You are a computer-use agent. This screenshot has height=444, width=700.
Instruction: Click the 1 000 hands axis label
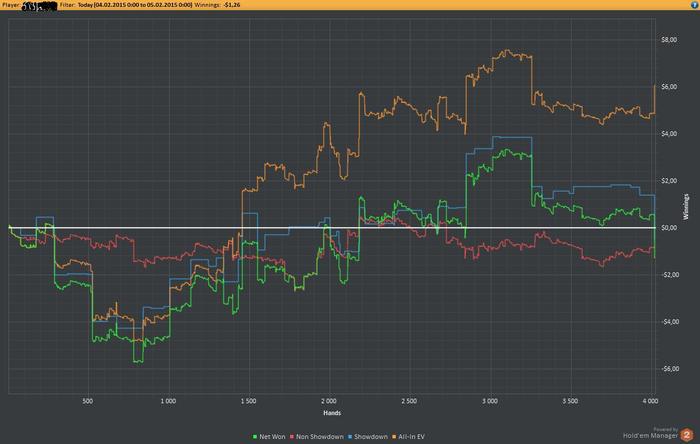click(168, 401)
